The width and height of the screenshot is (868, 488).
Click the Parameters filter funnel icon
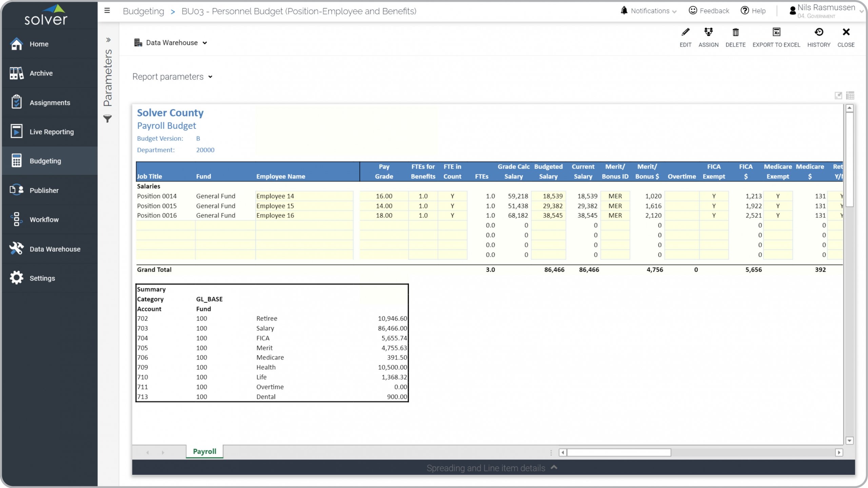point(107,119)
